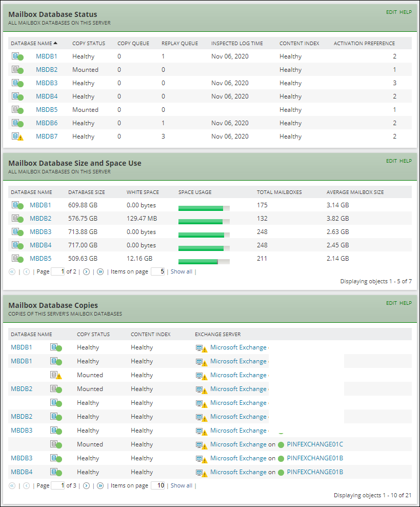This screenshot has width=420, height=507.
Task: Click 'Displaying objects 1 - 5 of 7' text
Action: point(376,281)
